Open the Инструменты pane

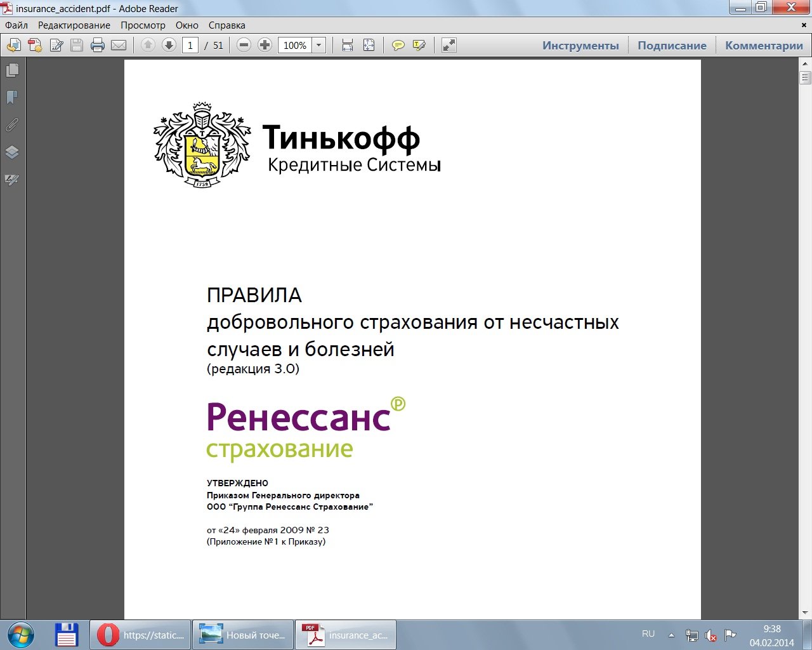click(x=580, y=46)
